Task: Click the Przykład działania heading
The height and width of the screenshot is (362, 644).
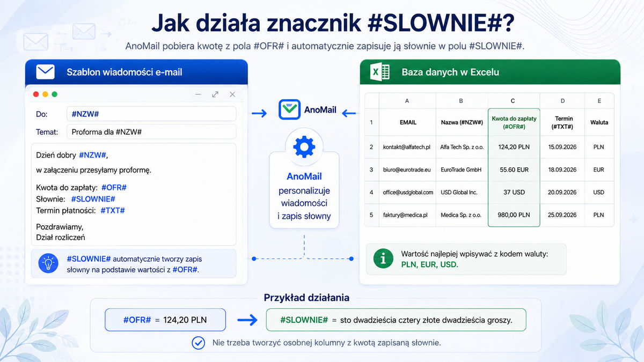Action: pyautogui.click(x=306, y=298)
